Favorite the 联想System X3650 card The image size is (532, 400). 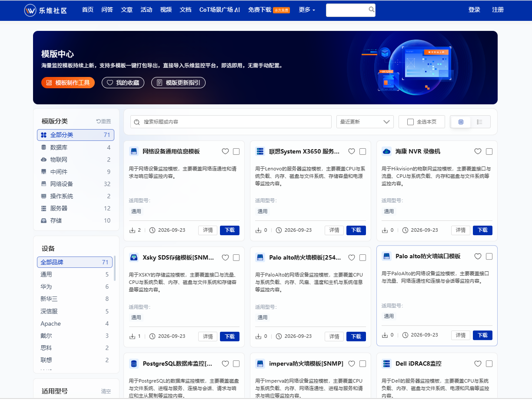point(352,151)
